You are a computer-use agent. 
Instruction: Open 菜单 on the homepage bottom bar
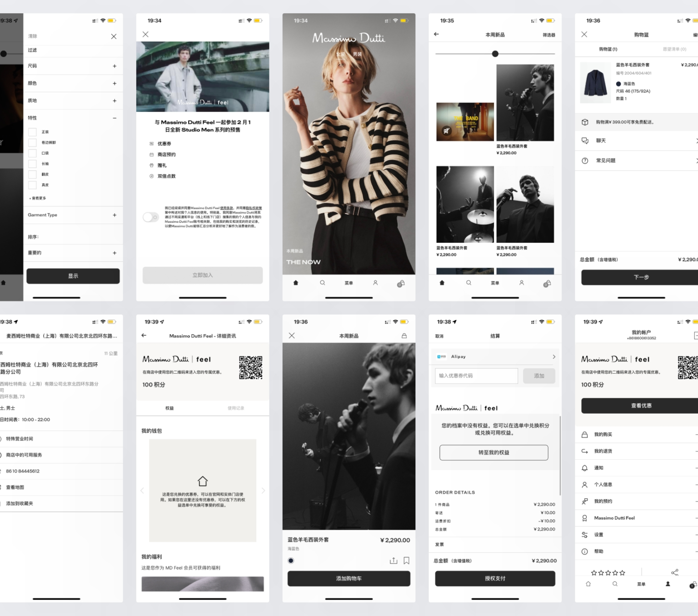(349, 283)
